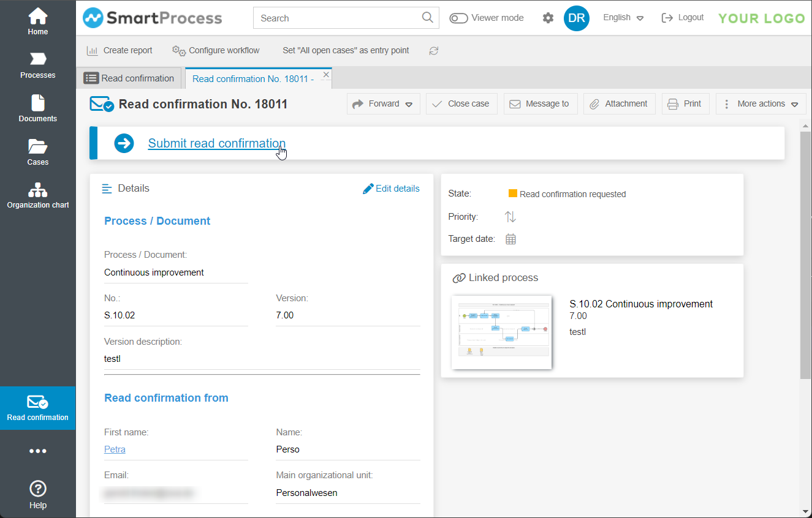Open the target date calendar icon

510,239
